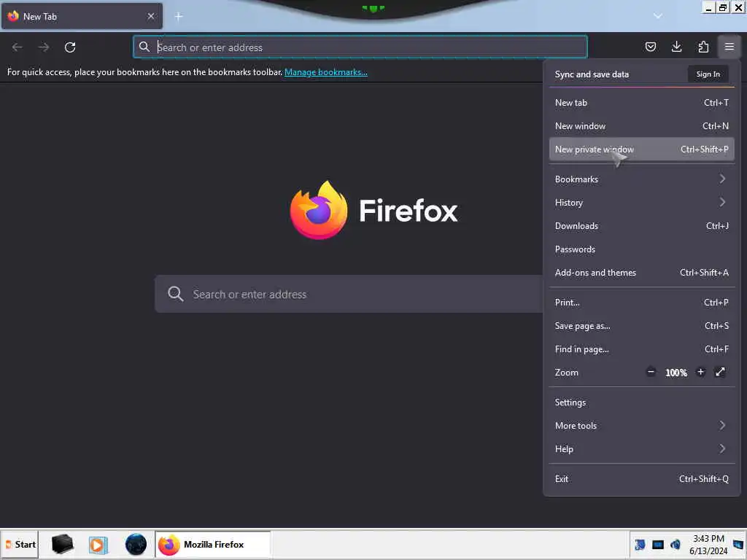Open Add-ons and themes
The image size is (747, 560).
pos(642,273)
